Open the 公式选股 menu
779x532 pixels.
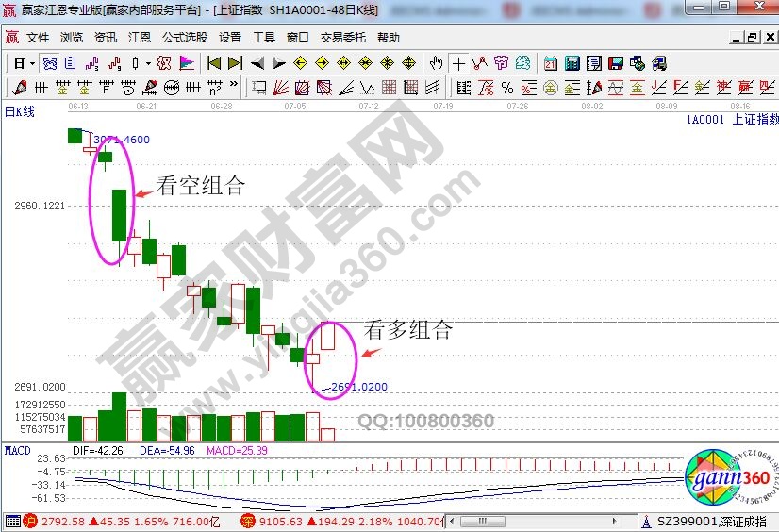(x=185, y=38)
